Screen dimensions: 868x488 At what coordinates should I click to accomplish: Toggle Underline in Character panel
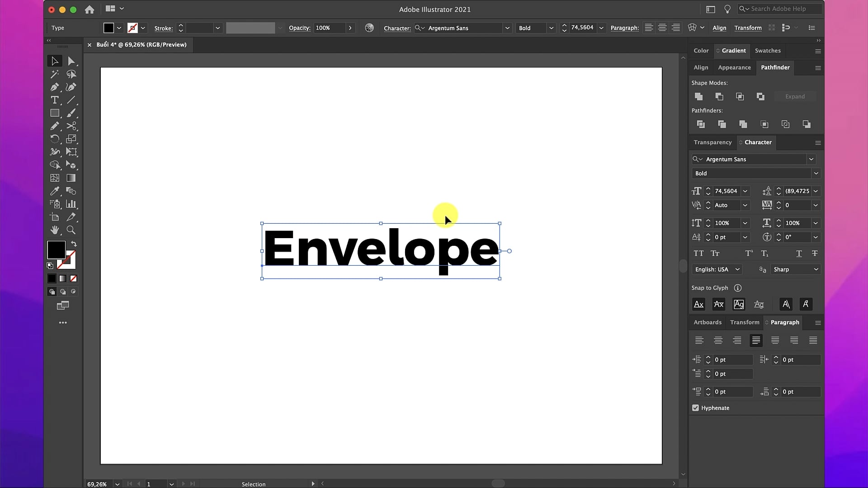click(799, 253)
